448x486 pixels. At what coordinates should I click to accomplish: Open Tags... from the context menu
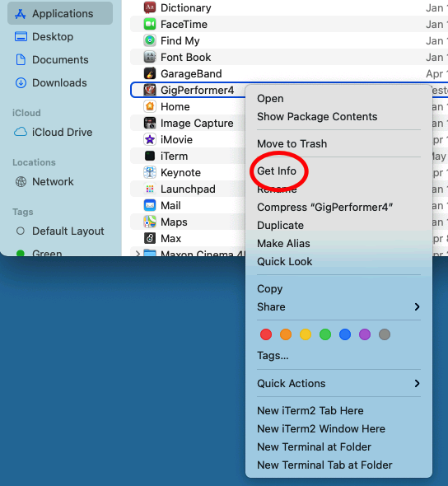273,356
